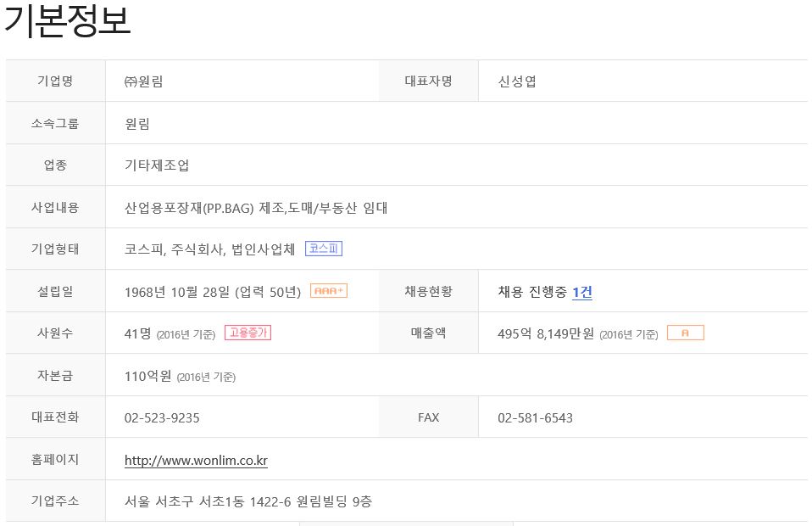The image size is (812, 526).
Task: Click the 고용증가 badge
Action: (247, 333)
